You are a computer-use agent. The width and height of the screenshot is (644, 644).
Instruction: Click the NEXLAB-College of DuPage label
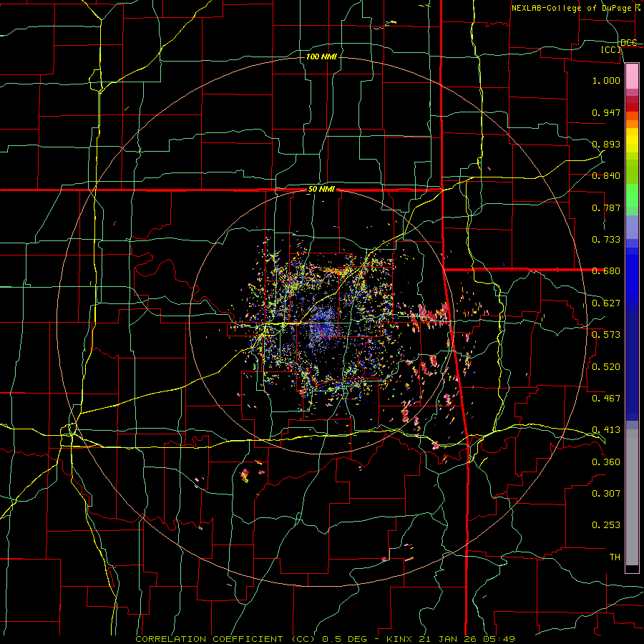point(573,8)
